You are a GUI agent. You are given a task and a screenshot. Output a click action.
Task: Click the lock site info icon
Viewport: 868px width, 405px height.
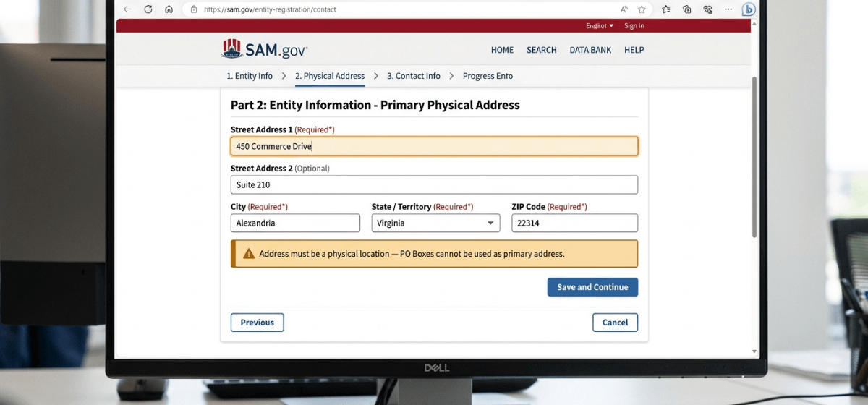(x=193, y=9)
